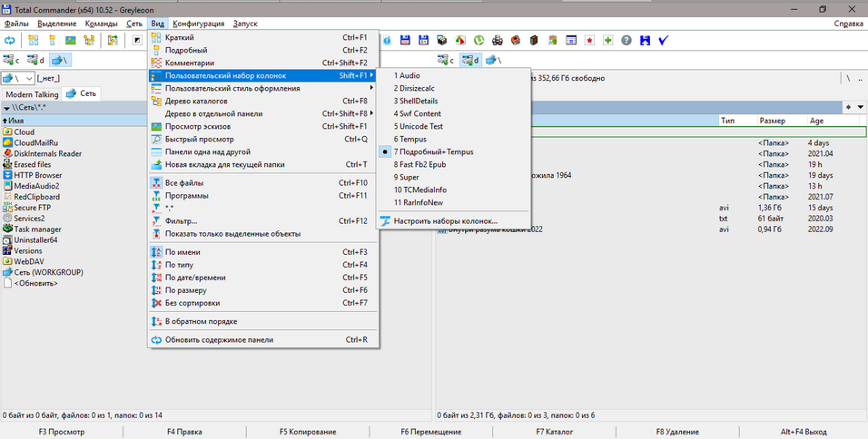
Task: Click the Cloud plugin folder icon
Action: point(8,132)
